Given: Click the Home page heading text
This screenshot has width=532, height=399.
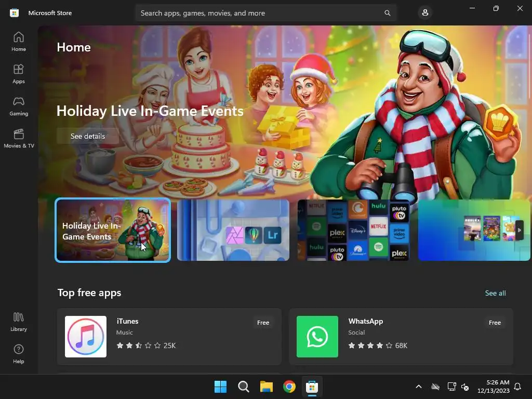Looking at the screenshot, I should click(x=74, y=47).
